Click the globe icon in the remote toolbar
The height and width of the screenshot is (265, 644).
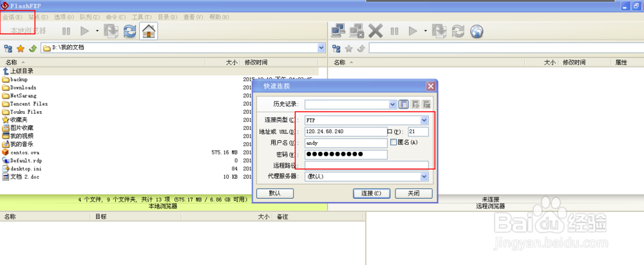coord(477,31)
